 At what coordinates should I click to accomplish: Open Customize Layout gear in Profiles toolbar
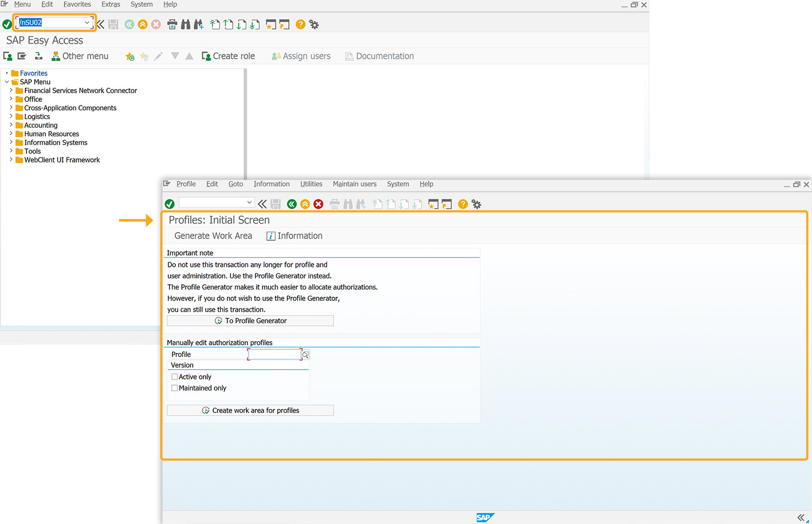[476, 204]
